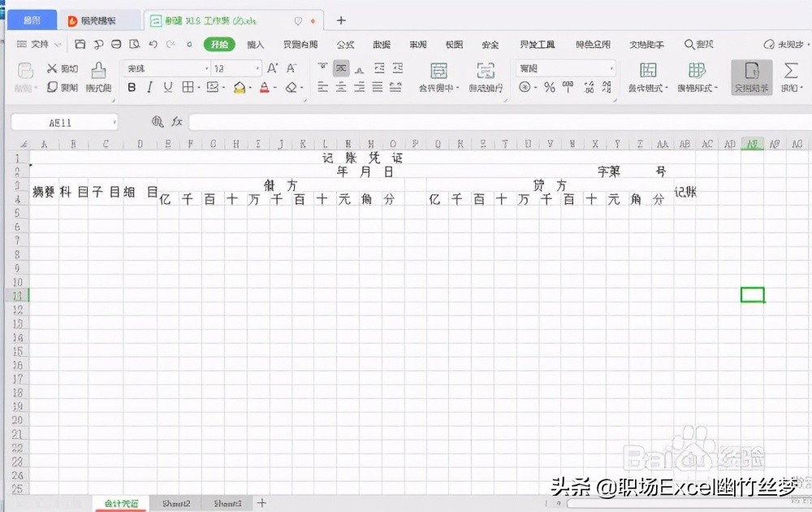Toggle italic formatting

pos(149,87)
